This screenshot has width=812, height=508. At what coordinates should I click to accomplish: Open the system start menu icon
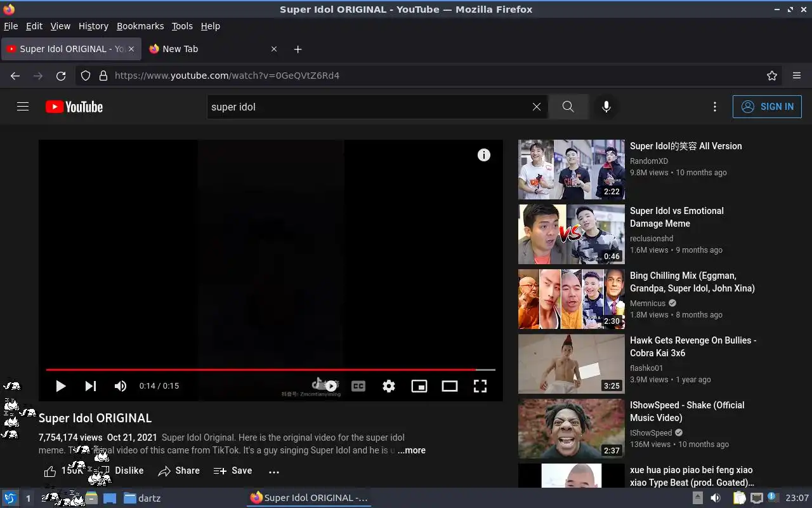tap(10, 498)
